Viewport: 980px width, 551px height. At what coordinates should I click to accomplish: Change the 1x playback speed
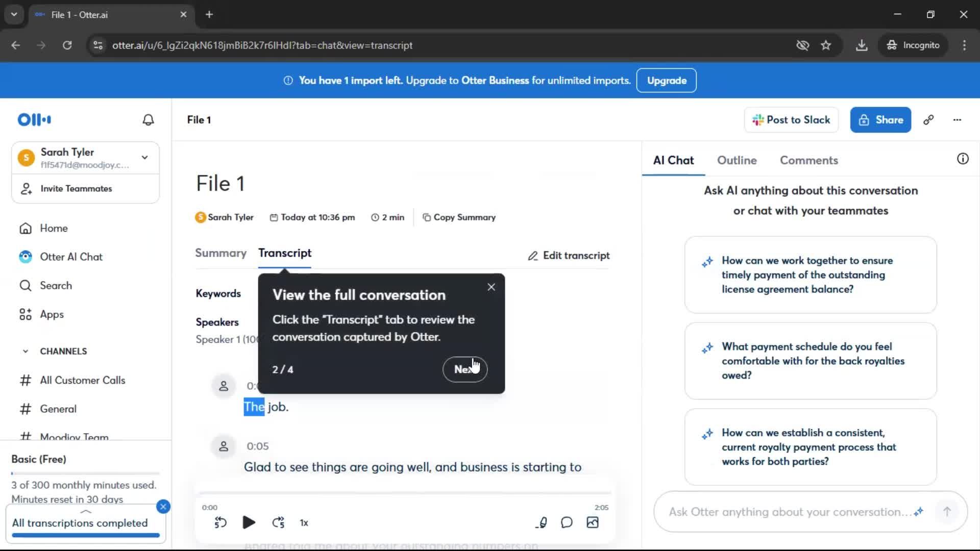(304, 523)
